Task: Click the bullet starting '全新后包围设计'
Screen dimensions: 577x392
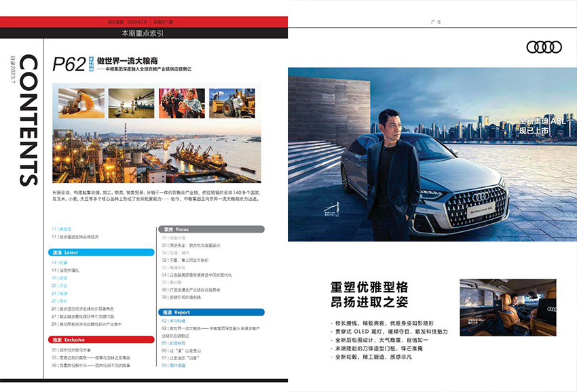Action: point(379,340)
